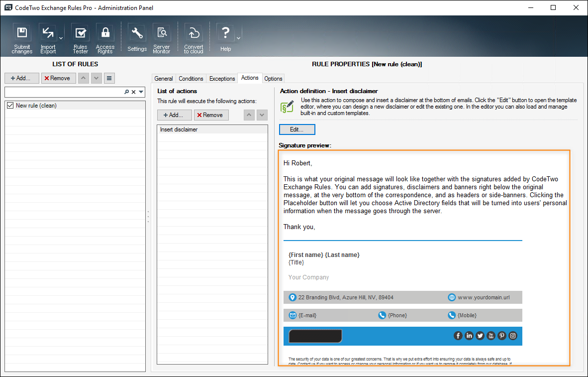588x377 pixels.
Task: Click the envelope icon beside {E-mail}
Action: [293, 315]
